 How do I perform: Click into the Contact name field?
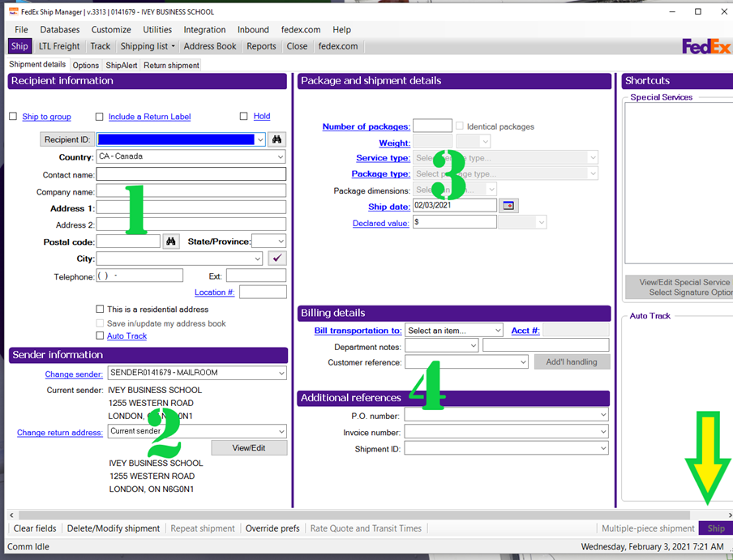click(x=191, y=174)
